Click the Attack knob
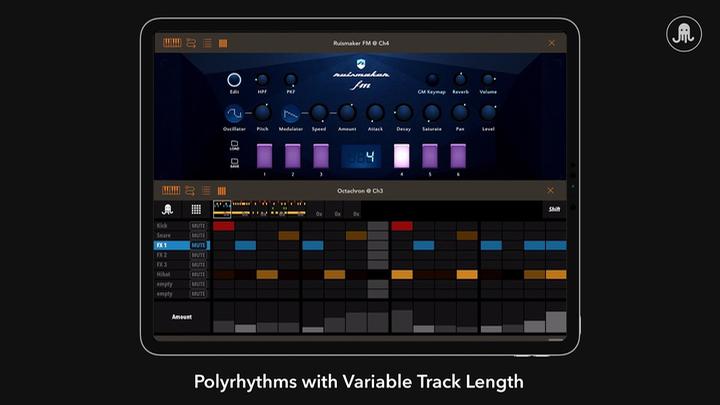The width and height of the screenshot is (720, 405). [375, 113]
